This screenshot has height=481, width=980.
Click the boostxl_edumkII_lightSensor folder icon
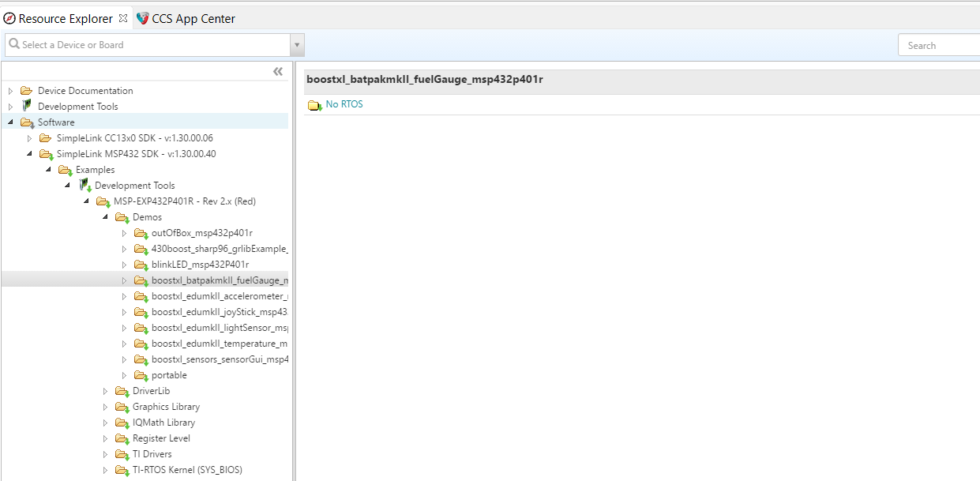141,328
